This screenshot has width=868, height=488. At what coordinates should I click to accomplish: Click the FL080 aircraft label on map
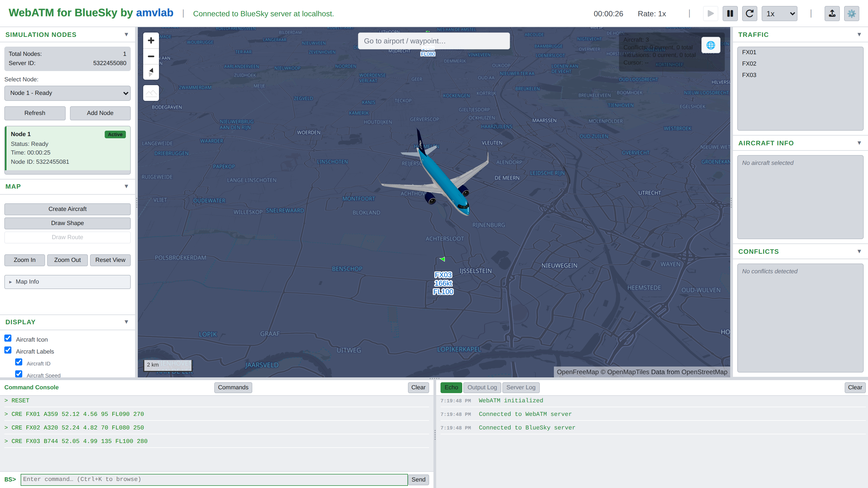click(428, 54)
